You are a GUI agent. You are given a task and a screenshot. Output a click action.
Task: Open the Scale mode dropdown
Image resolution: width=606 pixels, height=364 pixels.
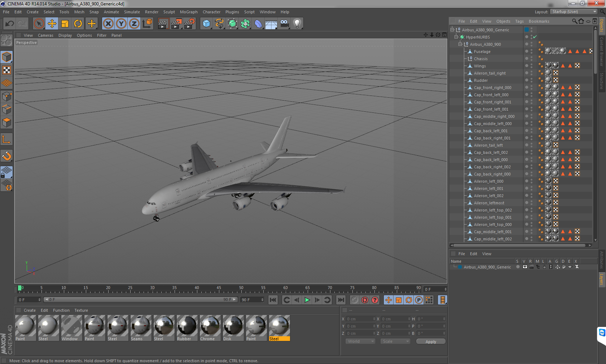395,341
